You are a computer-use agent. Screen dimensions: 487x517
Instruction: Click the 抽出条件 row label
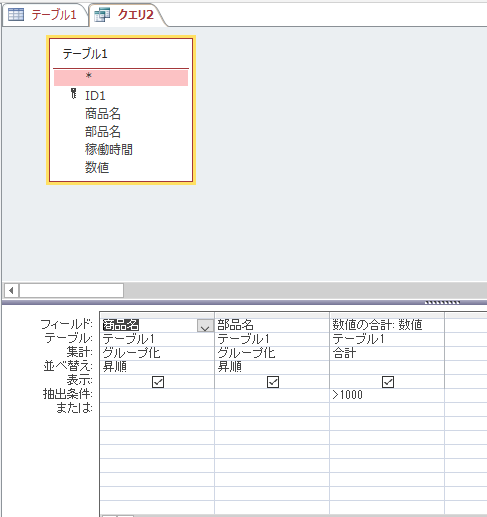[68, 394]
